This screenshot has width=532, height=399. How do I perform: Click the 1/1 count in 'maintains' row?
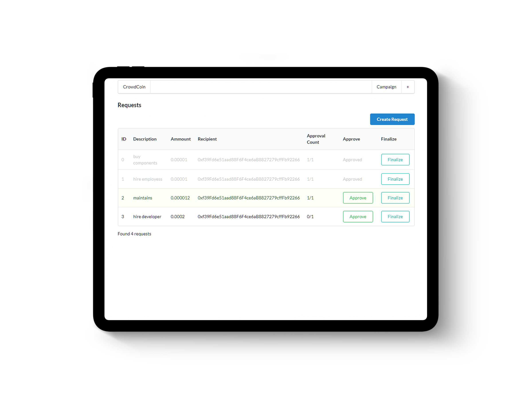coord(310,198)
